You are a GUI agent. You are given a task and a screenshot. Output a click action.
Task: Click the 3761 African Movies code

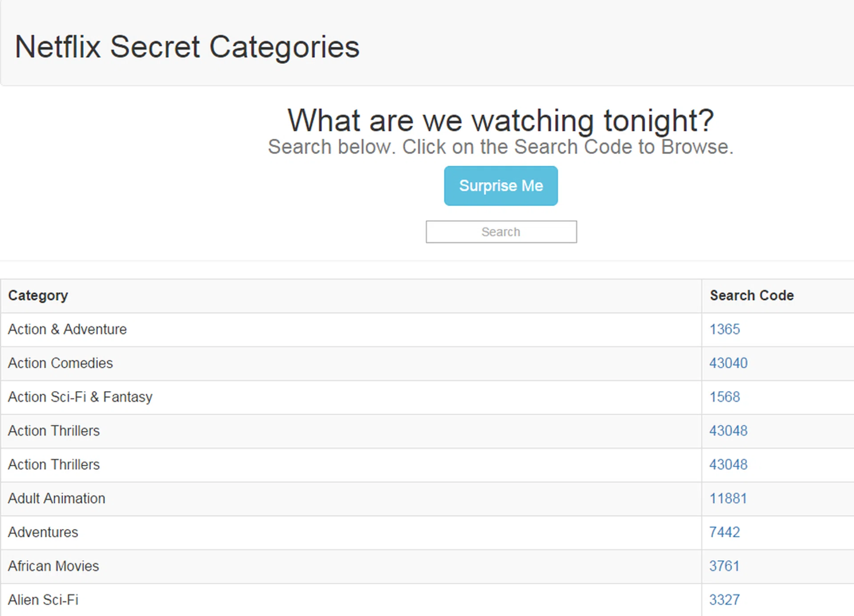point(724,566)
